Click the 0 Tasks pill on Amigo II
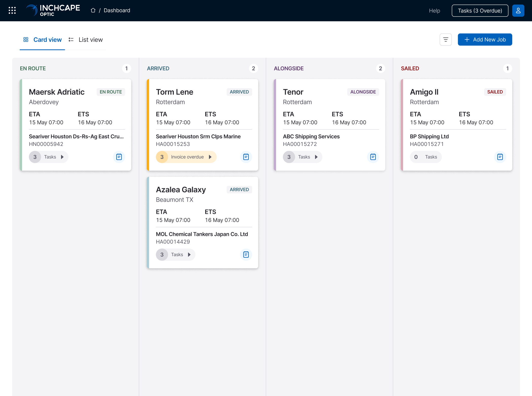The height and width of the screenshot is (396, 532). coord(426,157)
